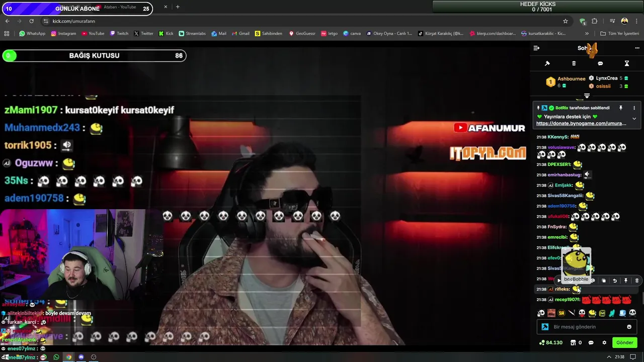The width and height of the screenshot is (644, 362).
Task: Click Ashbournee in gift leaderboard
Action: (x=571, y=79)
